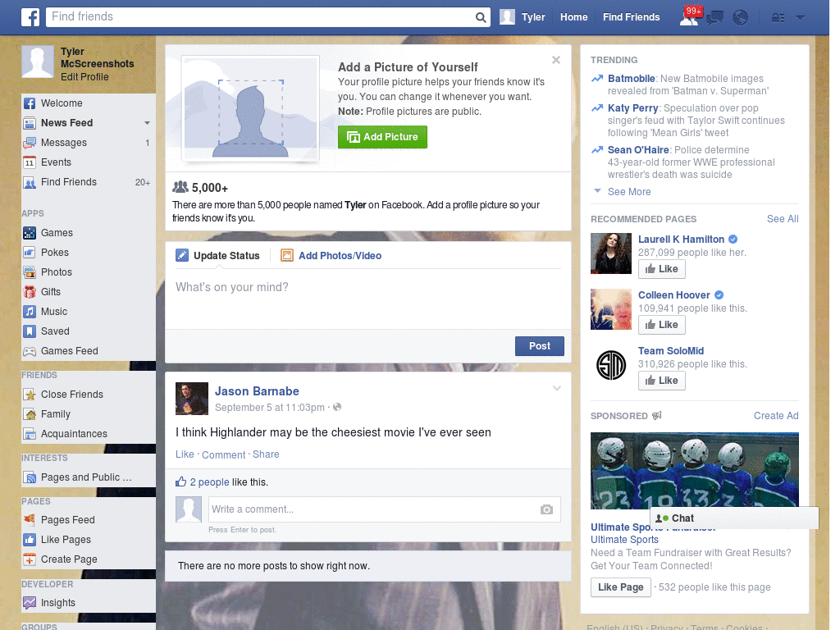Click in the Find friends search field
Viewport: 840px width, 630px height.
(x=260, y=17)
